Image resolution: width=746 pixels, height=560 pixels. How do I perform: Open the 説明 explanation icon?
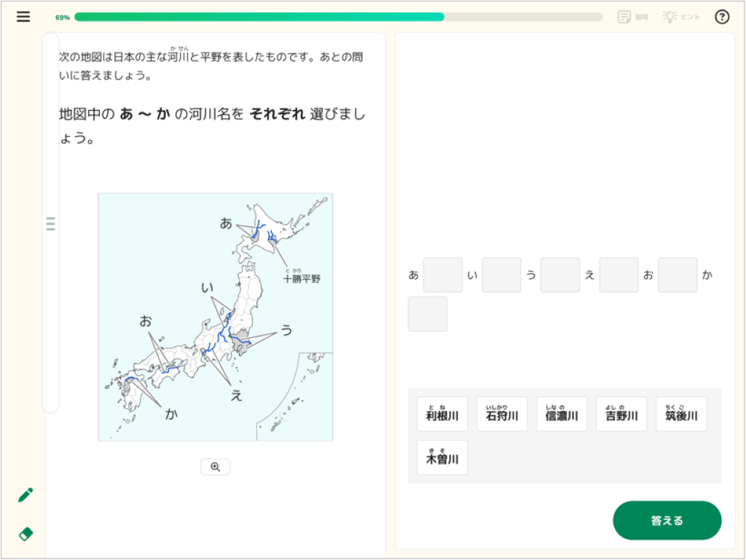[633, 17]
